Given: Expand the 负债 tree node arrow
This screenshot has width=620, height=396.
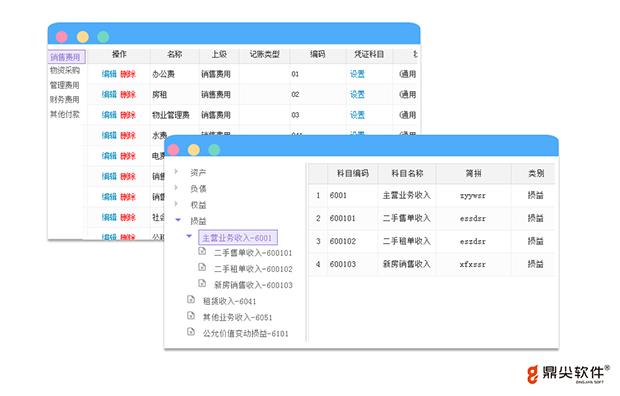Looking at the screenshot, I should [176, 188].
